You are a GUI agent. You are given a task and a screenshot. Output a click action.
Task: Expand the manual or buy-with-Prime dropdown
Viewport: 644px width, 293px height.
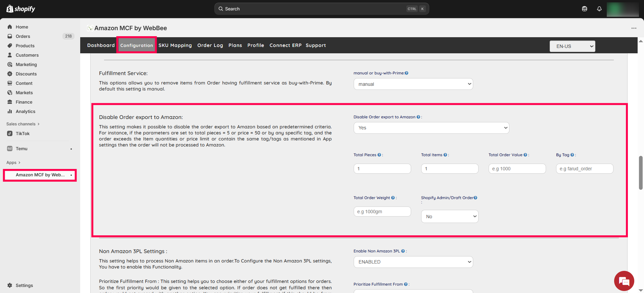(413, 84)
